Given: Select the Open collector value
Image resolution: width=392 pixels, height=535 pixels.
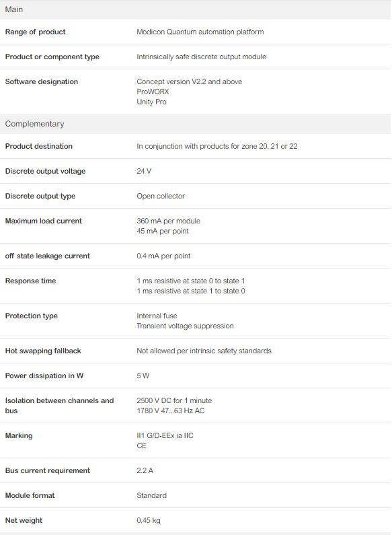Looking at the screenshot, I should click(x=161, y=196).
